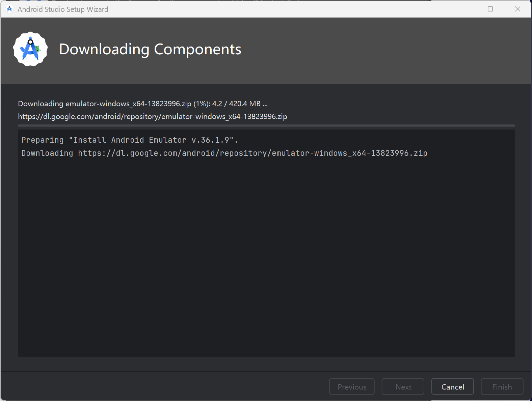Click the 'Preparing Install Android Emulator' log line
Viewport: 532px width, 401px height.
click(130, 140)
